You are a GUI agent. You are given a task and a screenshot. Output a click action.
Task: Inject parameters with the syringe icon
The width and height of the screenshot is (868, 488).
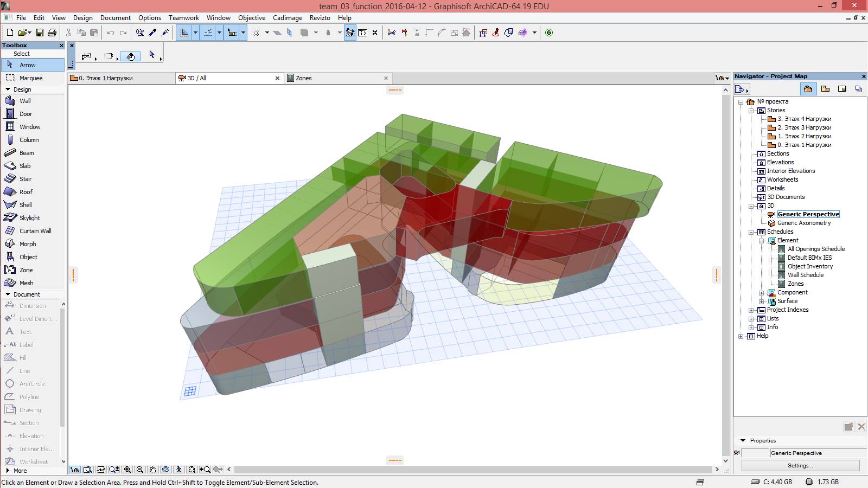click(x=165, y=33)
